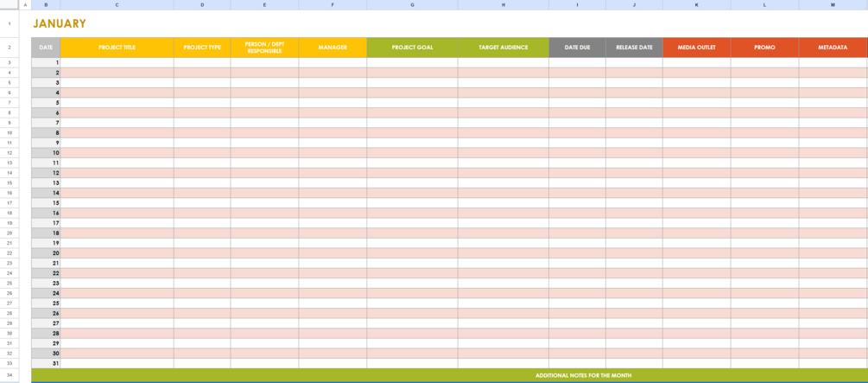
Task: Select the date cell 15
Action: [x=46, y=203]
